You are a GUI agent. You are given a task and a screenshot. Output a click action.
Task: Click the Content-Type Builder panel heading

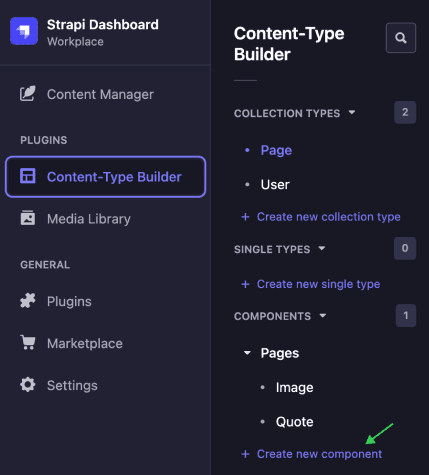(289, 44)
